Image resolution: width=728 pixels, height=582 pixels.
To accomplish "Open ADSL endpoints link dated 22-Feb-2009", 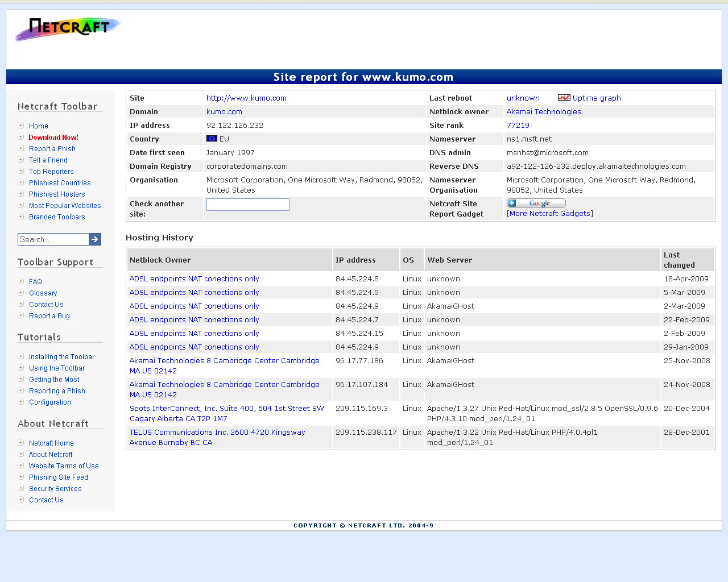I will coord(195,320).
